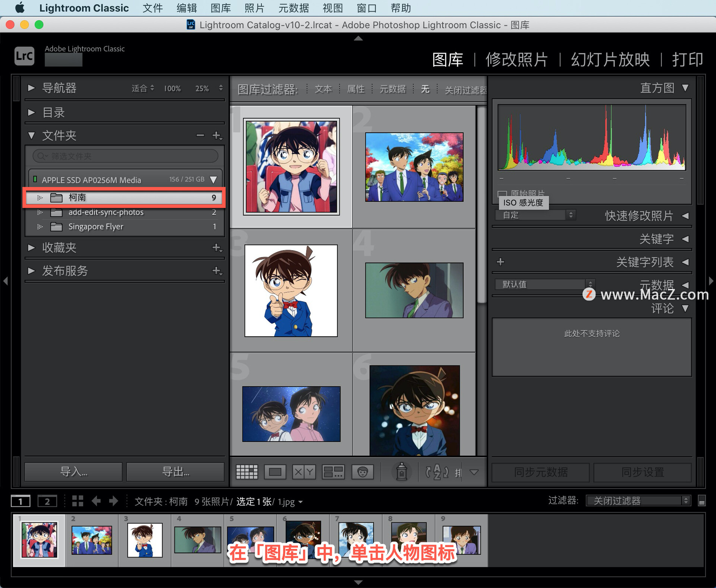
Task: Collapse the APPLE SSD volume triangle
Action: coord(214,180)
